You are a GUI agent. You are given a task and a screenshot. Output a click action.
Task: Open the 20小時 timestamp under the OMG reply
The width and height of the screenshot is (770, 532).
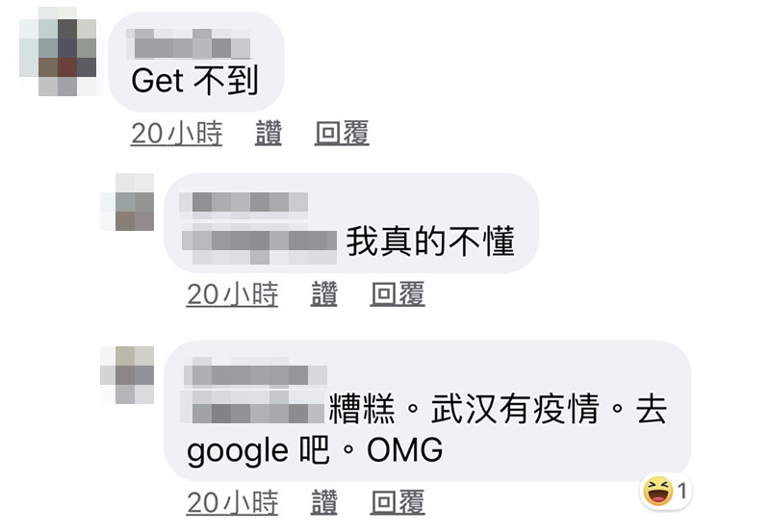(x=232, y=502)
